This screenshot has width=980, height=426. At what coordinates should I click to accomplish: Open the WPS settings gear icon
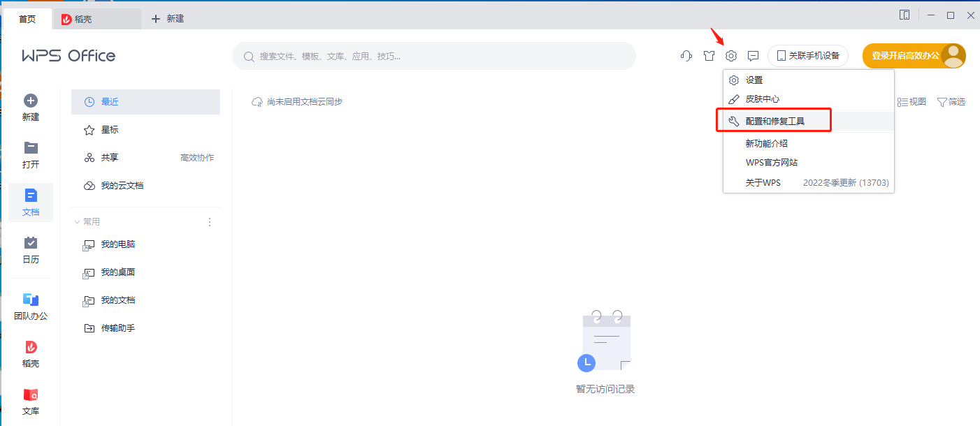pos(730,55)
